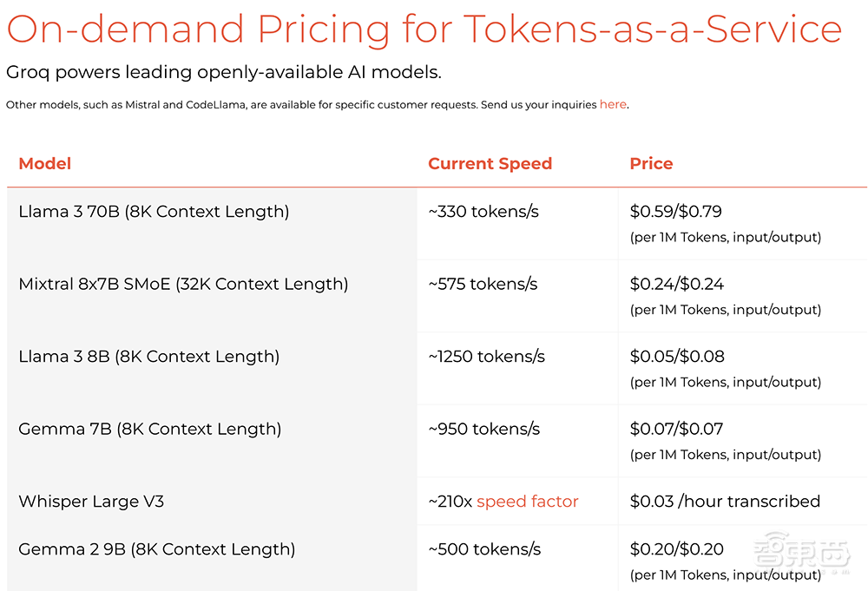Click the $0.03 /hour transcribed price

click(x=725, y=502)
